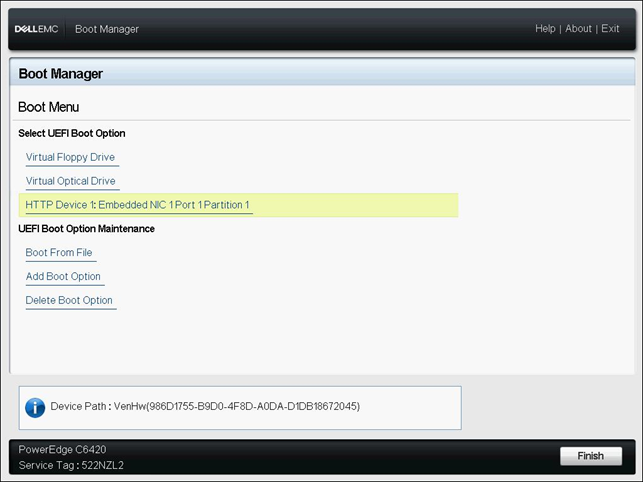Screen dimensions: 643x482
Task: Click the Boot Manager title in header bar
Action: click(x=107, y=29)
